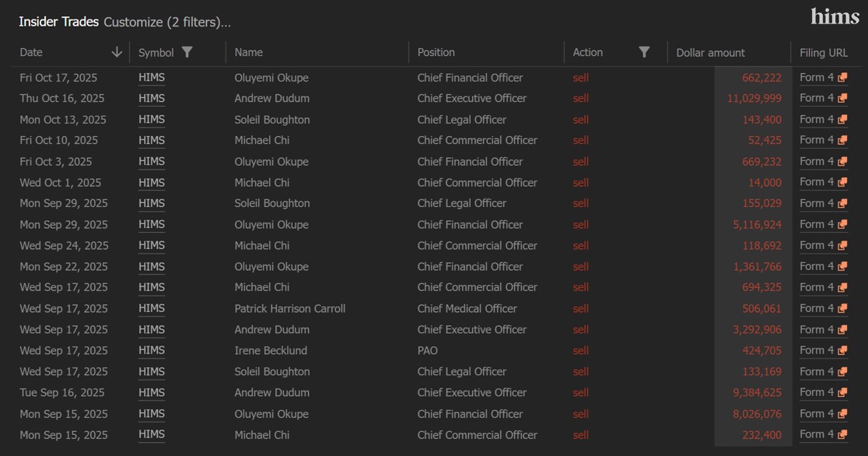This screenshot has width=868, height=456.
Task: Open external link icon for Irene Becklund filing
Action: pos(842,351)
